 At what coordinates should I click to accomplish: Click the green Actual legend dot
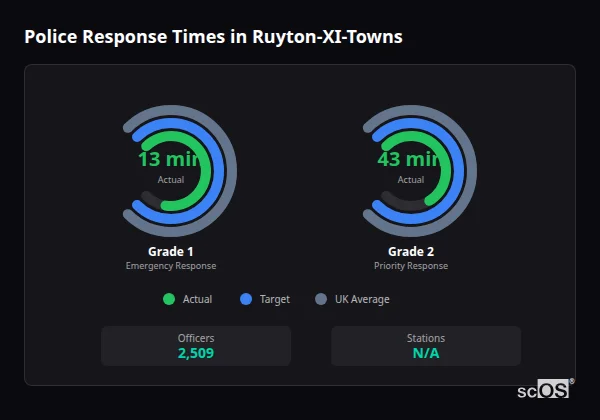point(169,299)
